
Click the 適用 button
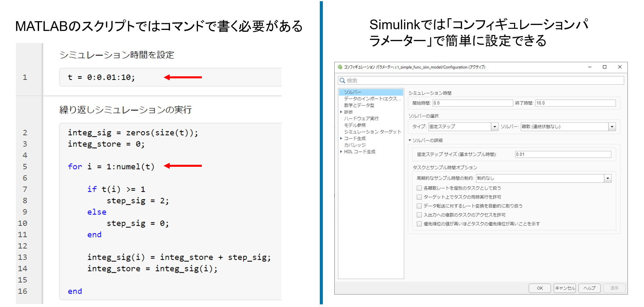(614, 288)
